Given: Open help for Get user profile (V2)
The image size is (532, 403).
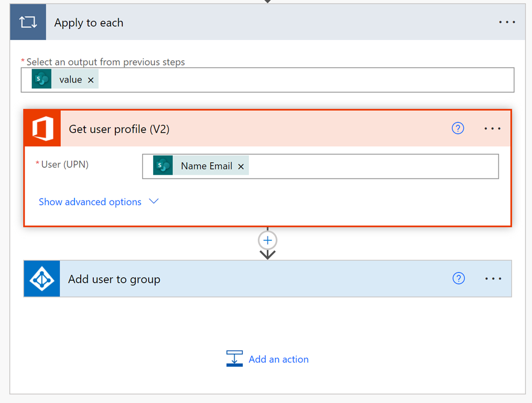Looking at the screenshot, I should click(x=458, y=129).
